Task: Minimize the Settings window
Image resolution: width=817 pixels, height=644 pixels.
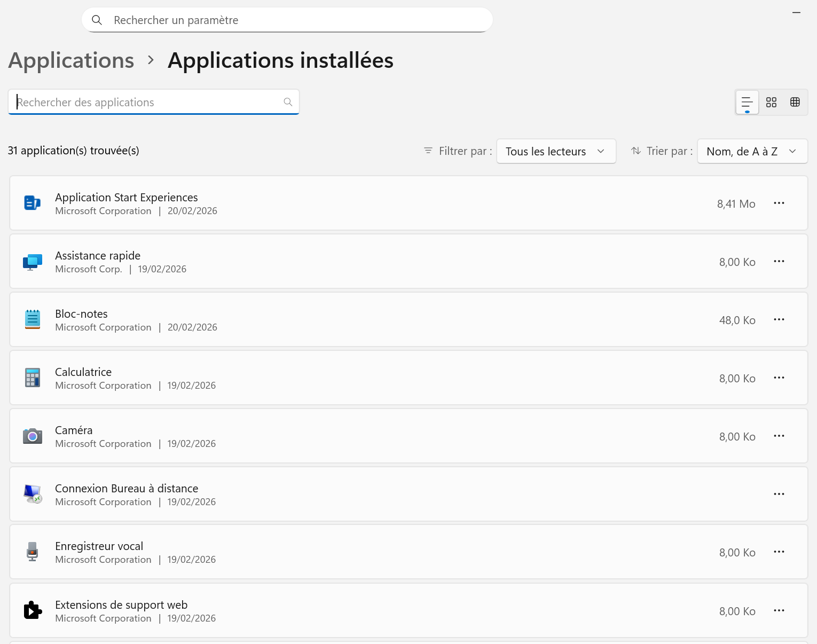Action: pyautogui.click(x=796, y=12)
